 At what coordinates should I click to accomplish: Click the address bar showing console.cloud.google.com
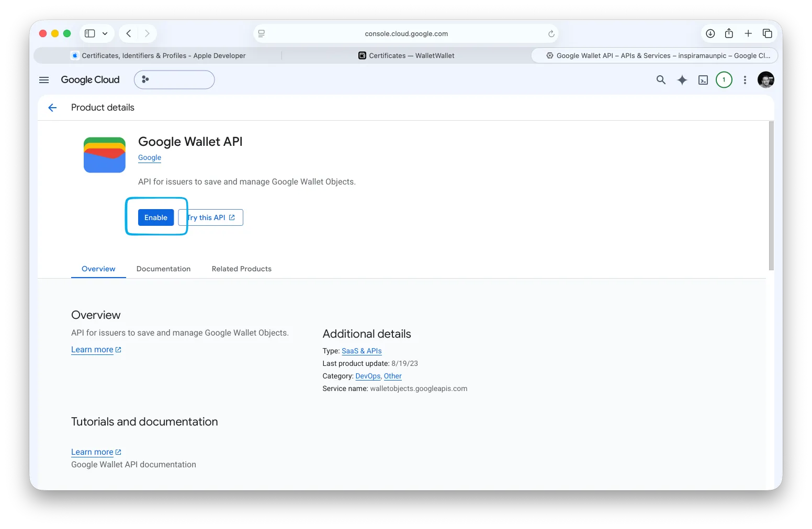click(x=406, y=33)
